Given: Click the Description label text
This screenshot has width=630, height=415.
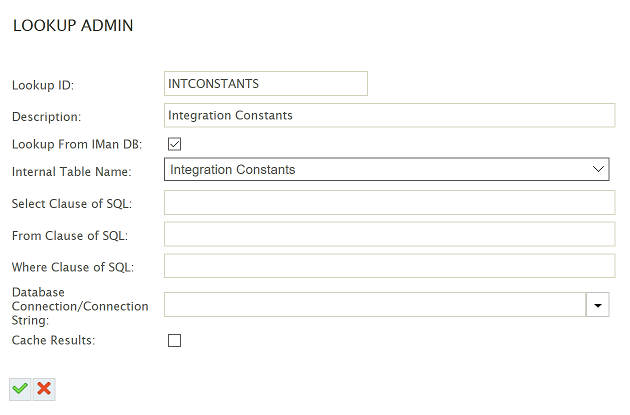Looking at the screenshot, I should [46, 117].
